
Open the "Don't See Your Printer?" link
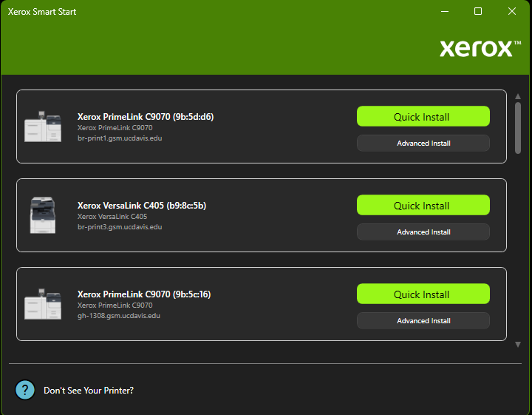pyautogui.click(x=89, y=391)
